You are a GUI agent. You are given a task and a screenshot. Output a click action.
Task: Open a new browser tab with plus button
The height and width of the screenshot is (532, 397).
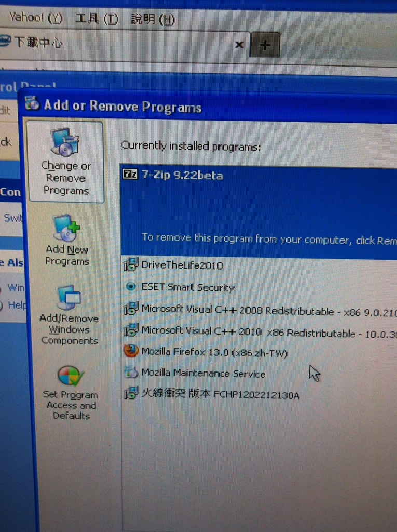[x=265, y=45]
